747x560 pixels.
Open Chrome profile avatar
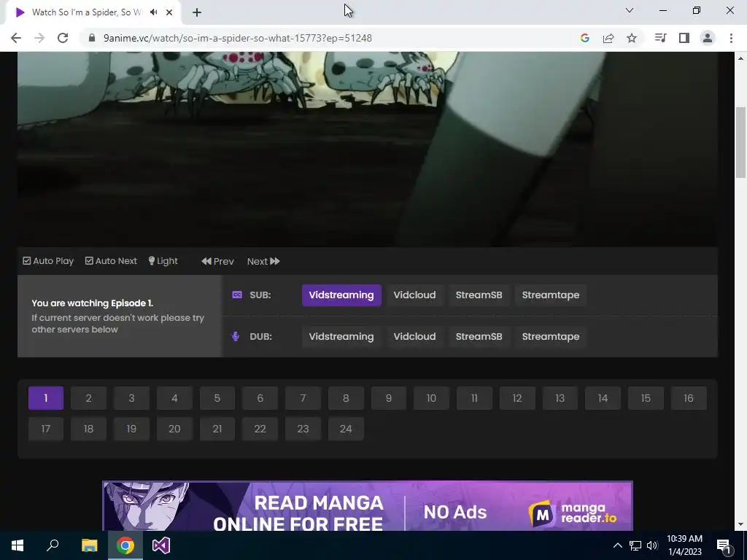tap(708, 38)
